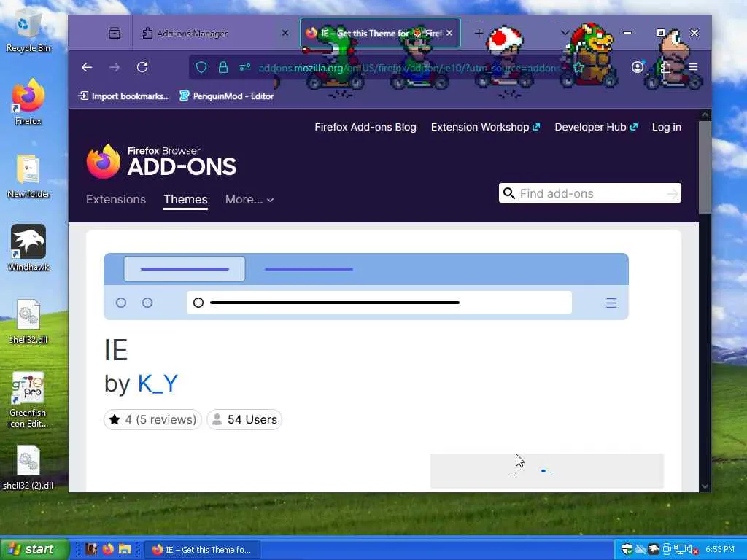The width and height of the screenshot is (747, 560).
Task: Open the extensions puzzle icon in toolbar
Action: coord(665,68)
